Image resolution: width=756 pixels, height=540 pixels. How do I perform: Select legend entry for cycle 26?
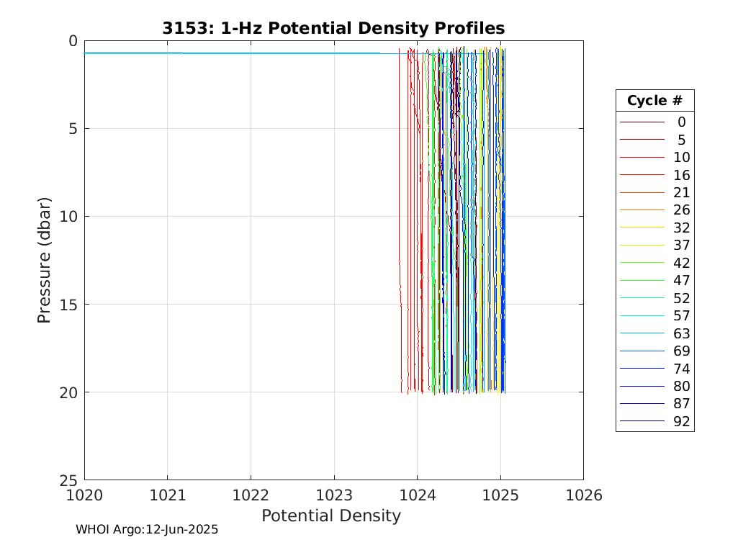point(654,210)
